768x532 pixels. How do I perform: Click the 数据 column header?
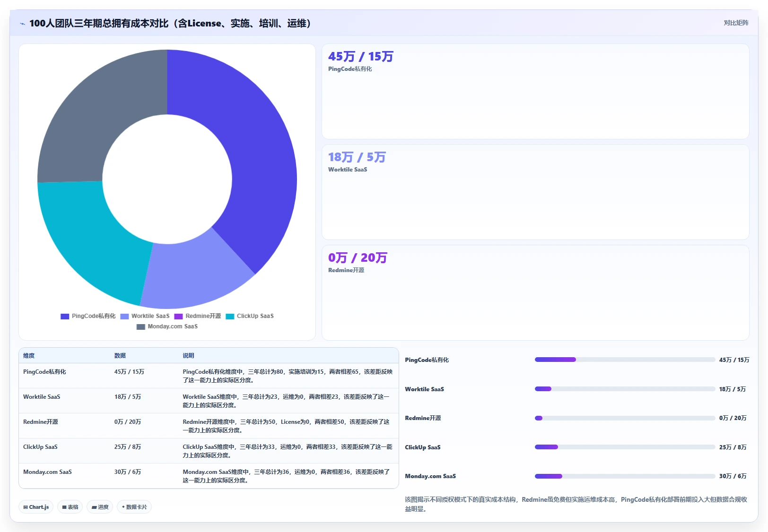click(x=120, y=356)
